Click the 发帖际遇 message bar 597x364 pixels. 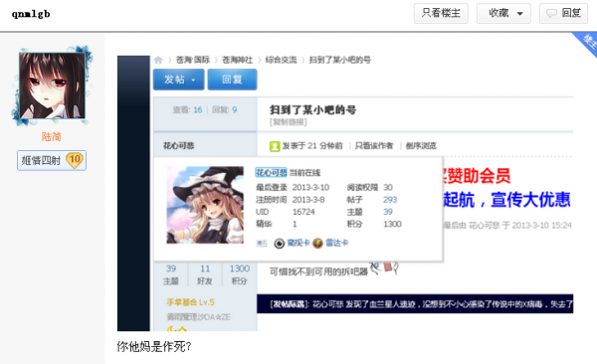pos(415,304)
